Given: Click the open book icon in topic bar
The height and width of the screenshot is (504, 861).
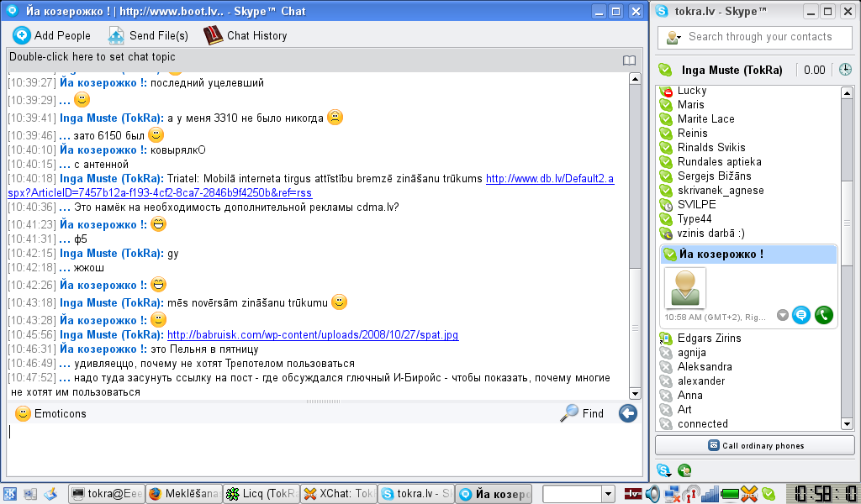Looking at the screenshot, I should (629, 60).
